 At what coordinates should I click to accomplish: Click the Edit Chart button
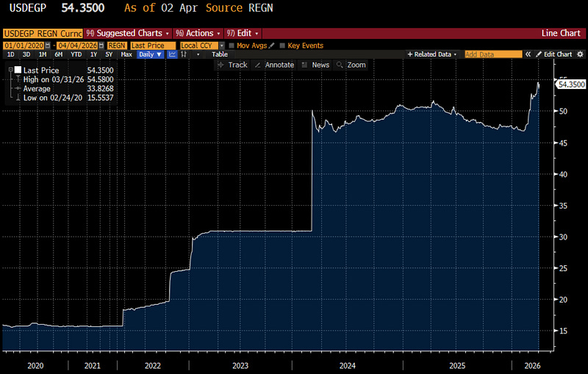click(554, 54)
